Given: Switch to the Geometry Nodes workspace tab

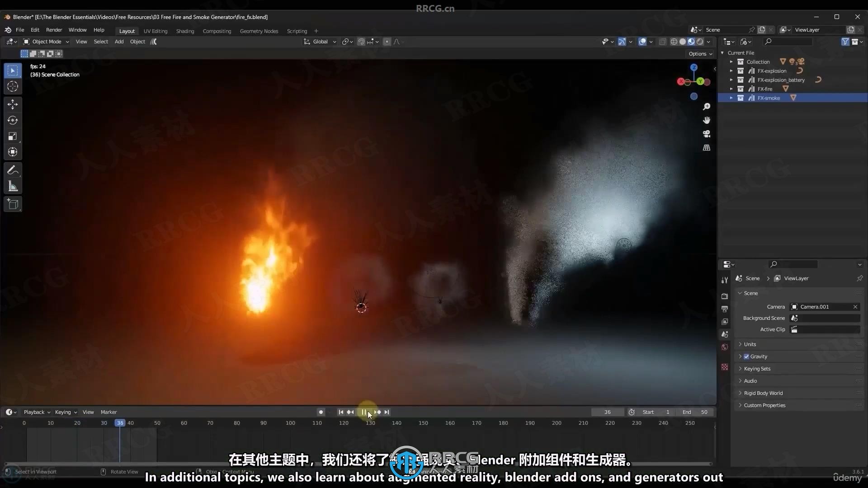Looking at the screenshot, I should click(259, 31).
